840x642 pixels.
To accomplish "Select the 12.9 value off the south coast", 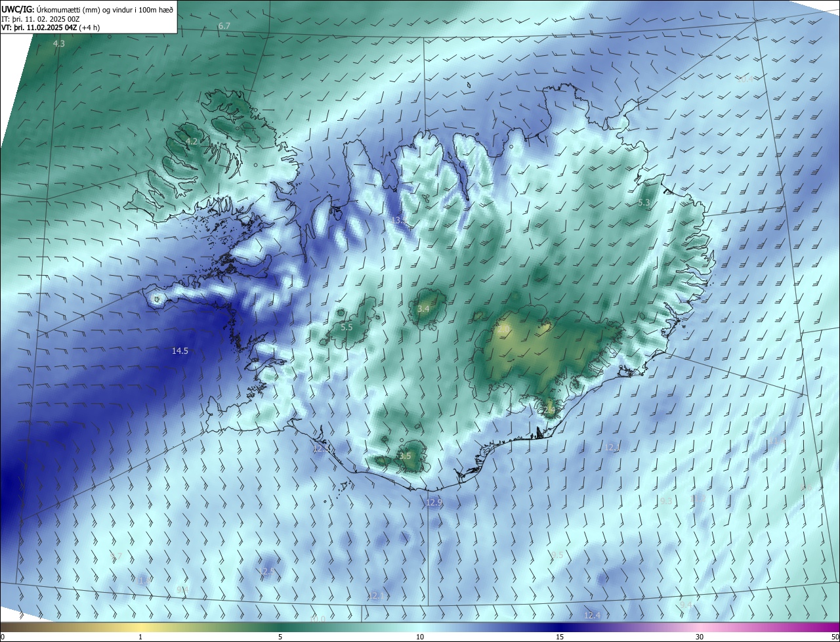I will [x=434, y=502].
